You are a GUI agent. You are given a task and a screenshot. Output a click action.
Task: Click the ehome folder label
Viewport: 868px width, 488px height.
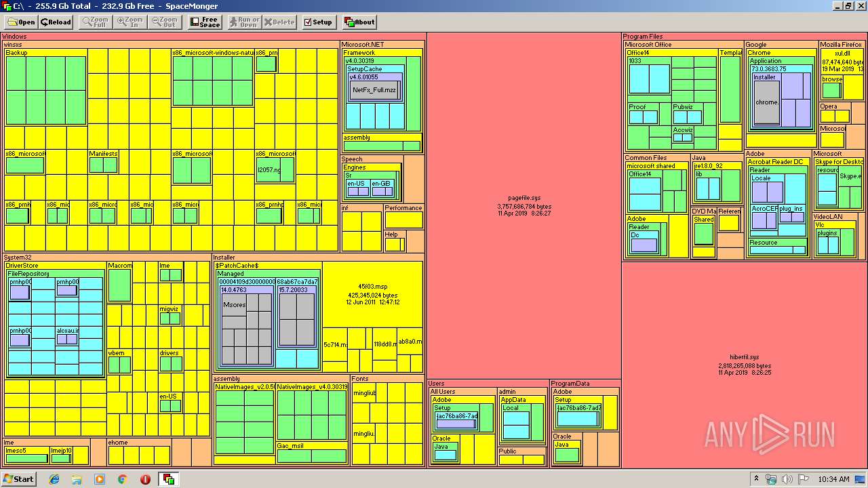tap(118, 443)
